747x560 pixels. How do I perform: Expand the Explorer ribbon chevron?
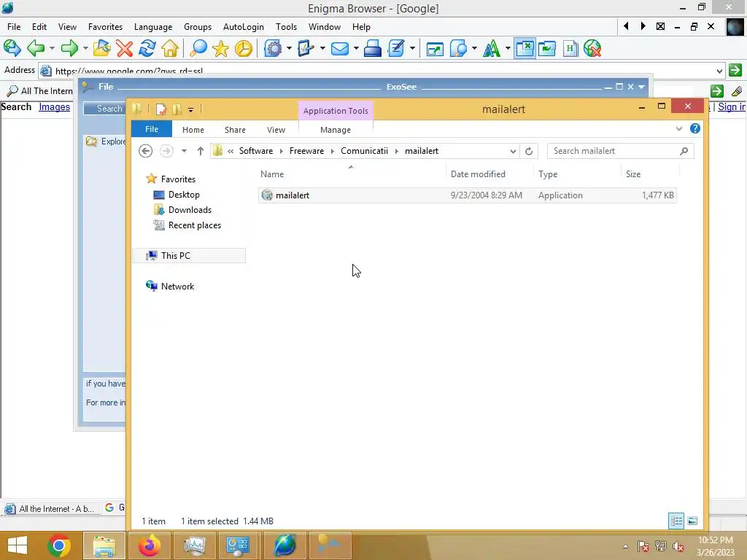coord(679,128)
